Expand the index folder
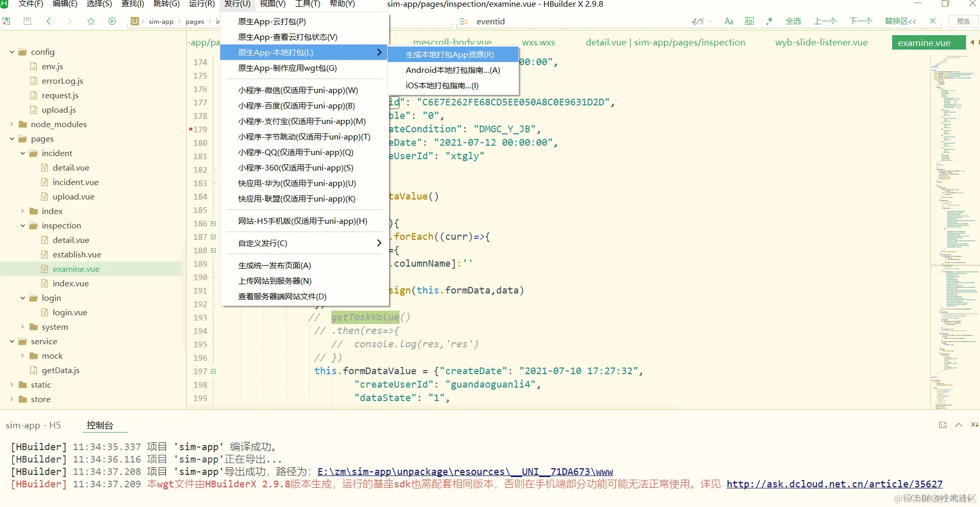980x507 pixels. 22,211
